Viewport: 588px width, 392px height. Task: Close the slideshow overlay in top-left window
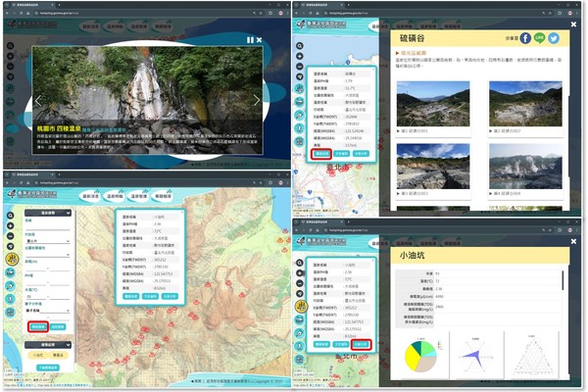click(x=259, y=40)
